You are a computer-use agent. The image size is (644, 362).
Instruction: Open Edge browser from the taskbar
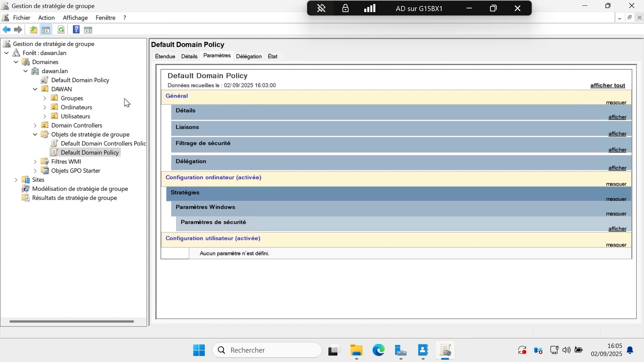tap(378, 350)
